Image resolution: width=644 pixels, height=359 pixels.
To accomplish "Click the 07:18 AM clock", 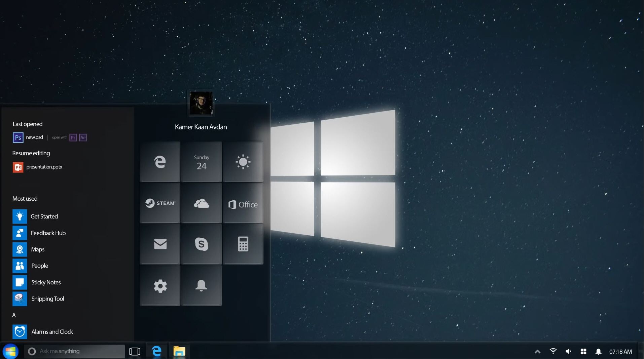I will [x=620, y=352].
